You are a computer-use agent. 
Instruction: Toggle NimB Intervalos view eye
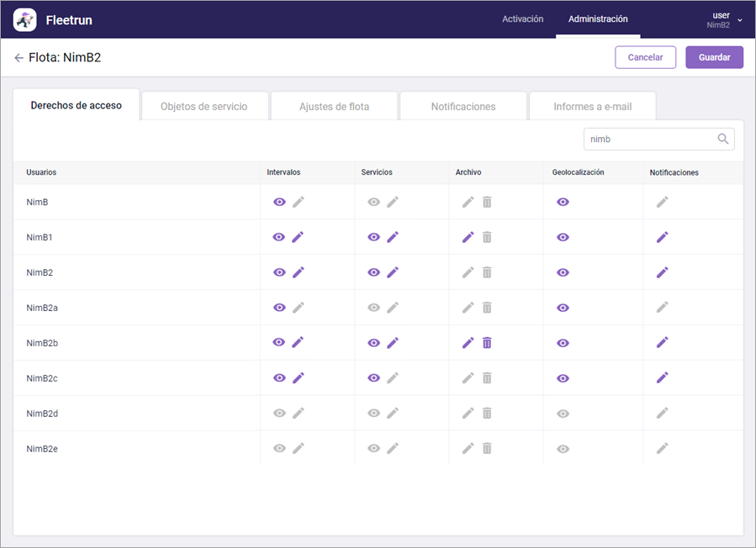279,202
